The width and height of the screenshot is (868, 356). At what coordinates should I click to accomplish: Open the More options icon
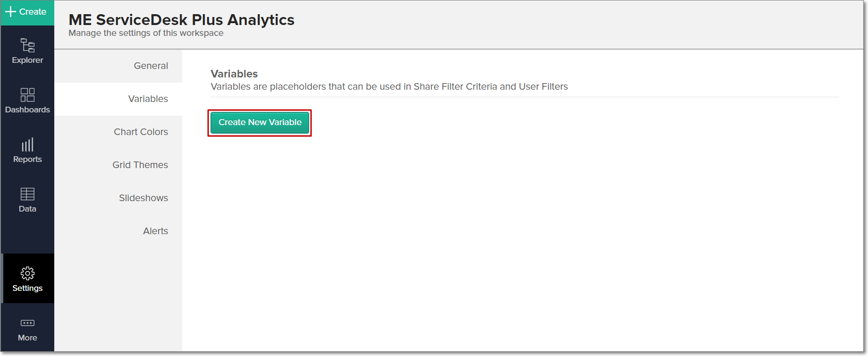[x=27, y=323]
